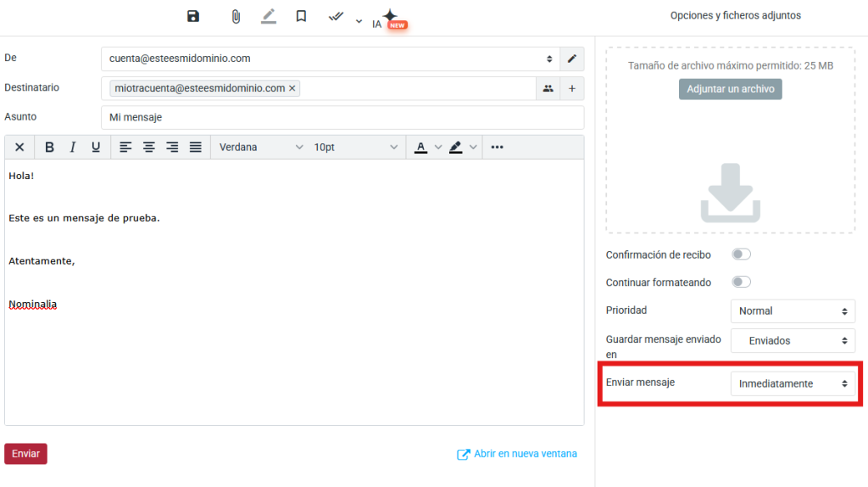Toggle bold text formatting
The image size is (868, 487).
[49, 147]
